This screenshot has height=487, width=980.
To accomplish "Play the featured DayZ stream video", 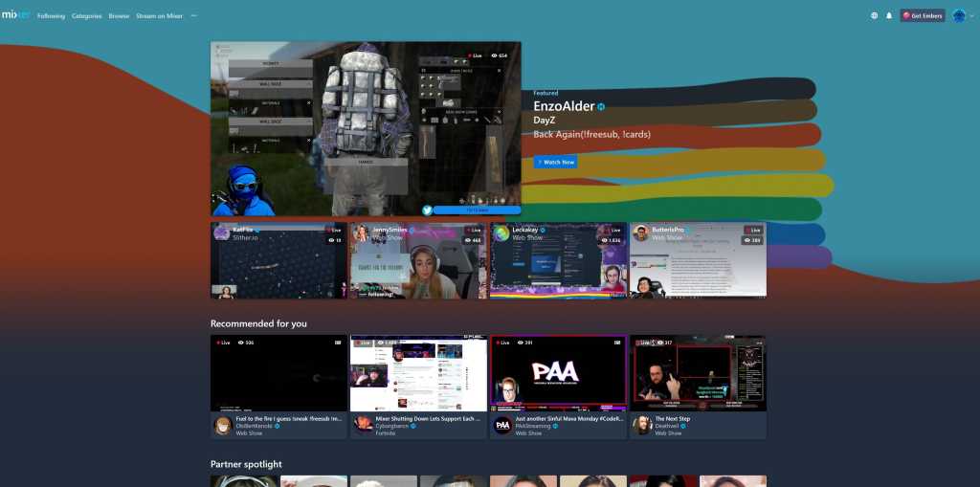I will click(366, 128).
